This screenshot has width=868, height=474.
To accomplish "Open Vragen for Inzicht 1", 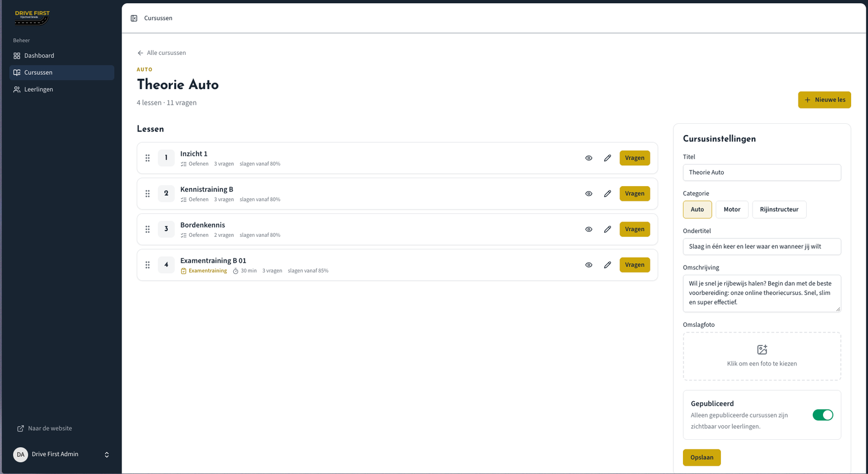I will pos(635,158).
